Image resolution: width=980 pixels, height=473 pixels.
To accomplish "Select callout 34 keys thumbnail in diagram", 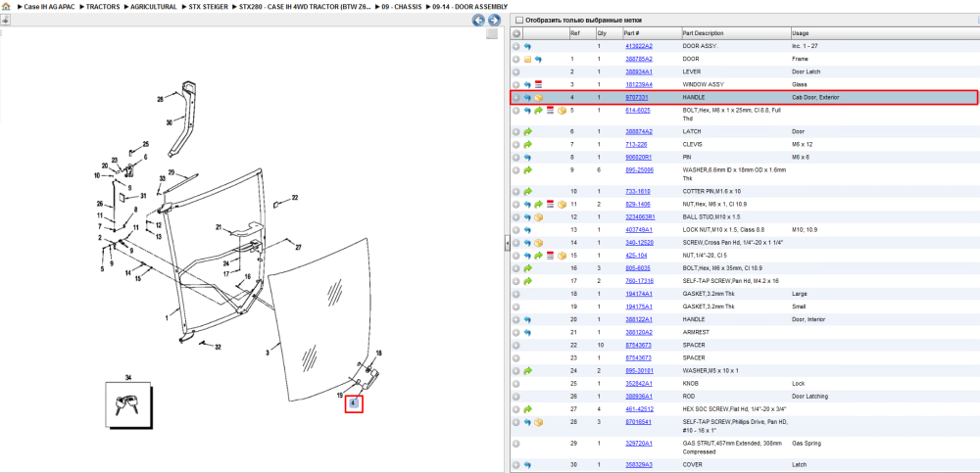I will (x=127, y=404).
